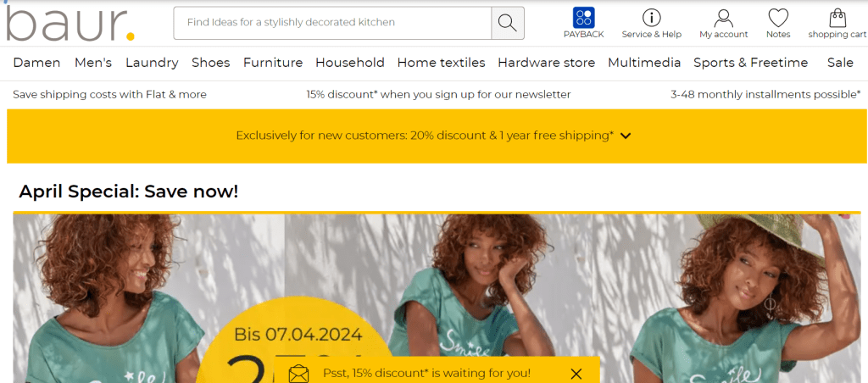Click the envelope icon in discount popup
The image size is (868, 383).
(x=298, y=375)
